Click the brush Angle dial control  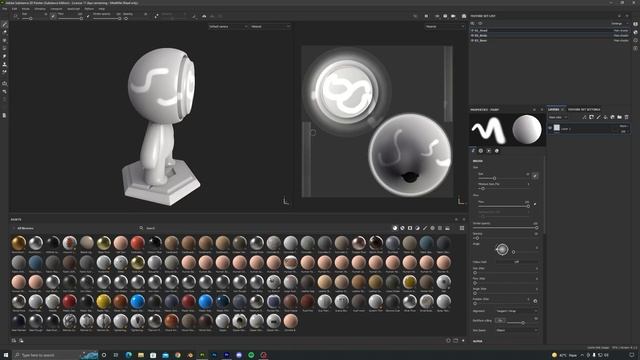click(502, 249)
